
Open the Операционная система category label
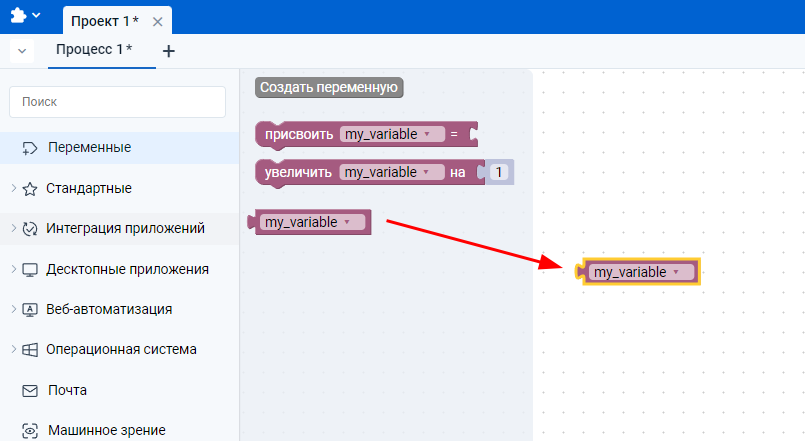pos(121,349)
